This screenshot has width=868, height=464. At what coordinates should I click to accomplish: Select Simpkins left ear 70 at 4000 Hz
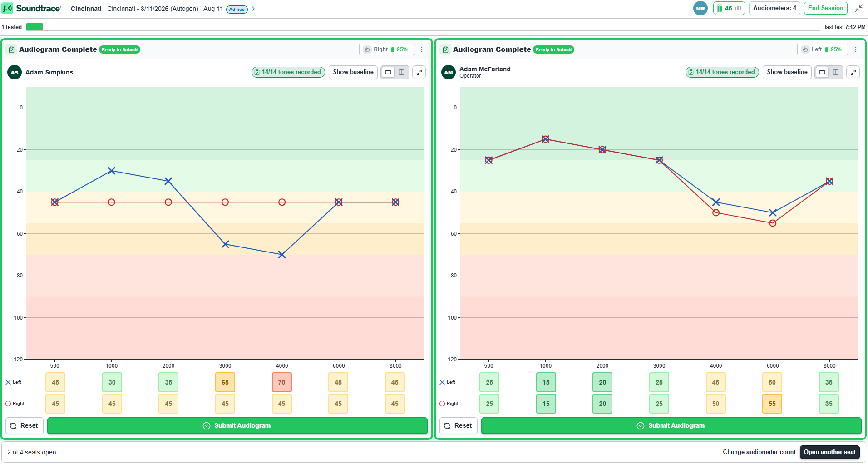click(x=282, y=382)
